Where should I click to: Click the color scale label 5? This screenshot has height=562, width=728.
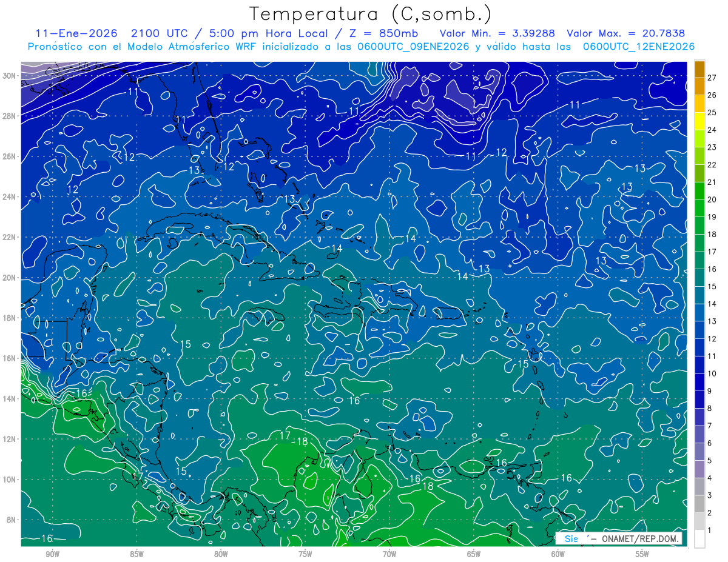(710, 461)
